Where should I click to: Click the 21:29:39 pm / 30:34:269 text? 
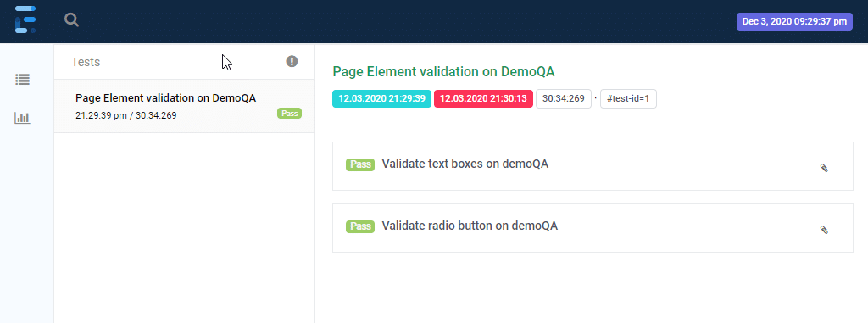(126, 115)
